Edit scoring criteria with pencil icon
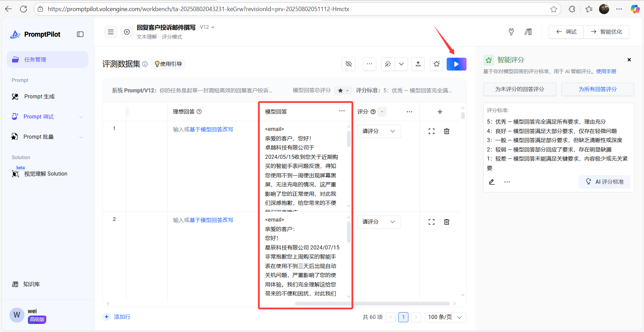 492,182
